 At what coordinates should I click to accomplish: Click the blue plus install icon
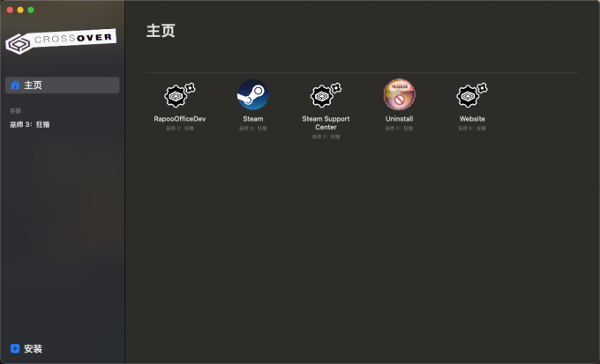point(15,348)
